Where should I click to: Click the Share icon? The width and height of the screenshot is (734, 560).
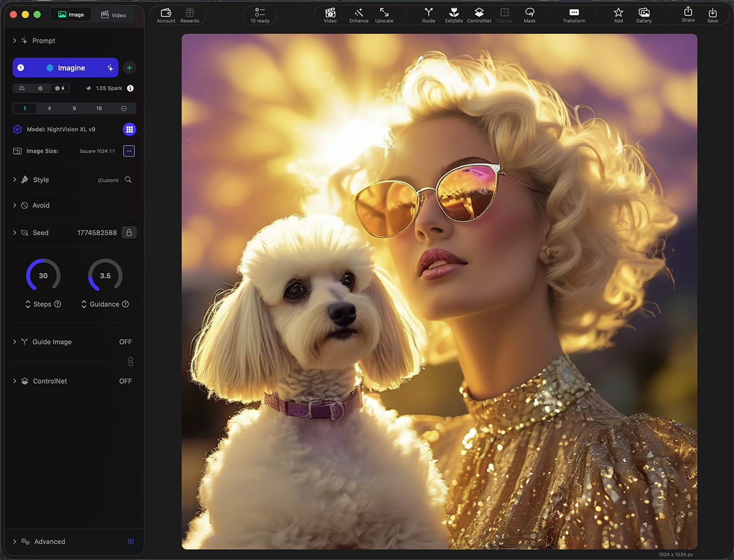point(688,15)
